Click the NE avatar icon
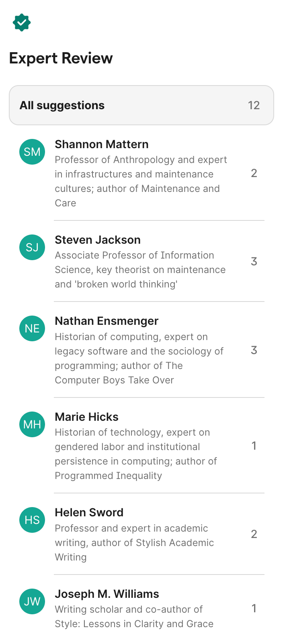Image resolution: width=287 pixels, height=644 pixels. point(32,328)
